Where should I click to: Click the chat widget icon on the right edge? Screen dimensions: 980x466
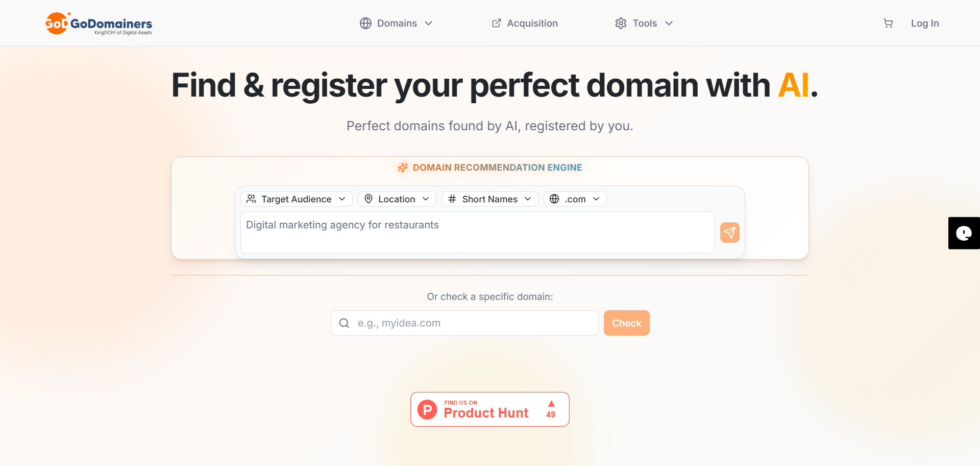[x=964, y=233]
